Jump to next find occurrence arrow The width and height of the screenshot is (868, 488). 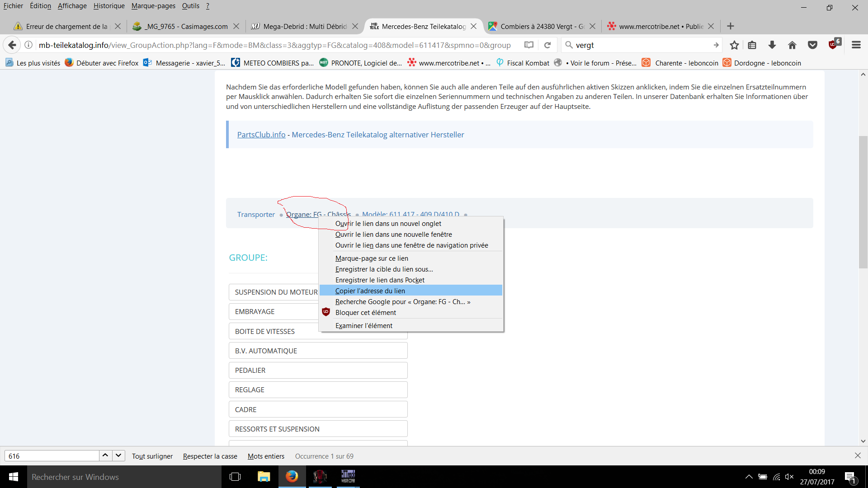point(118,455)
